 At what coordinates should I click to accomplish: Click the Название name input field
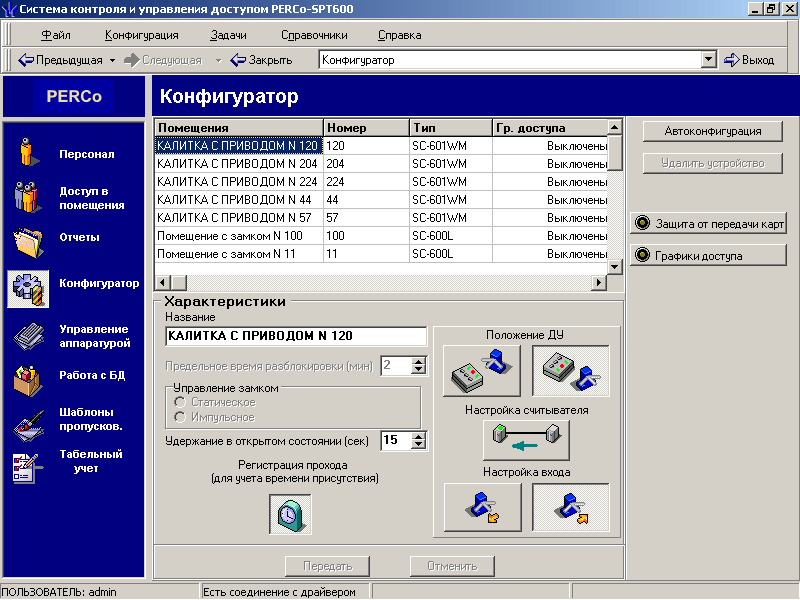click(296, 336)
